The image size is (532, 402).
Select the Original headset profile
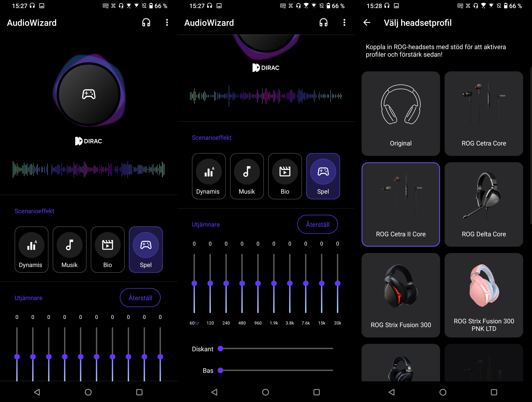pos(401,113)
